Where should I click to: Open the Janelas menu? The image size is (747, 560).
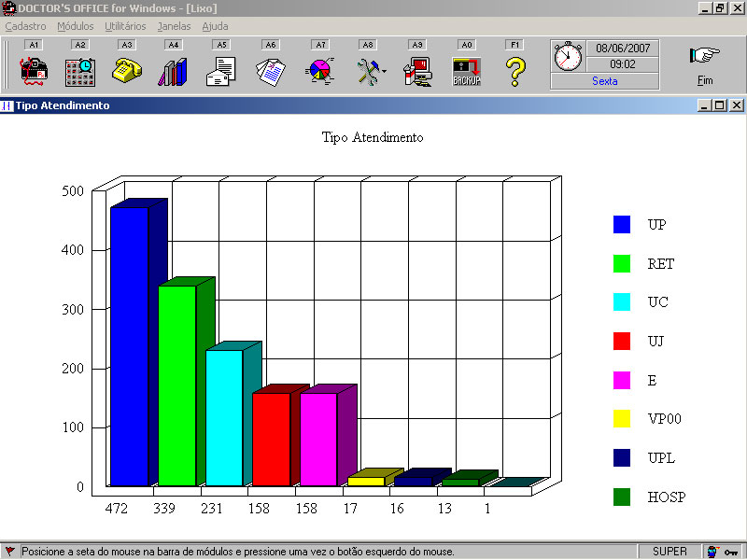(174, 26)
